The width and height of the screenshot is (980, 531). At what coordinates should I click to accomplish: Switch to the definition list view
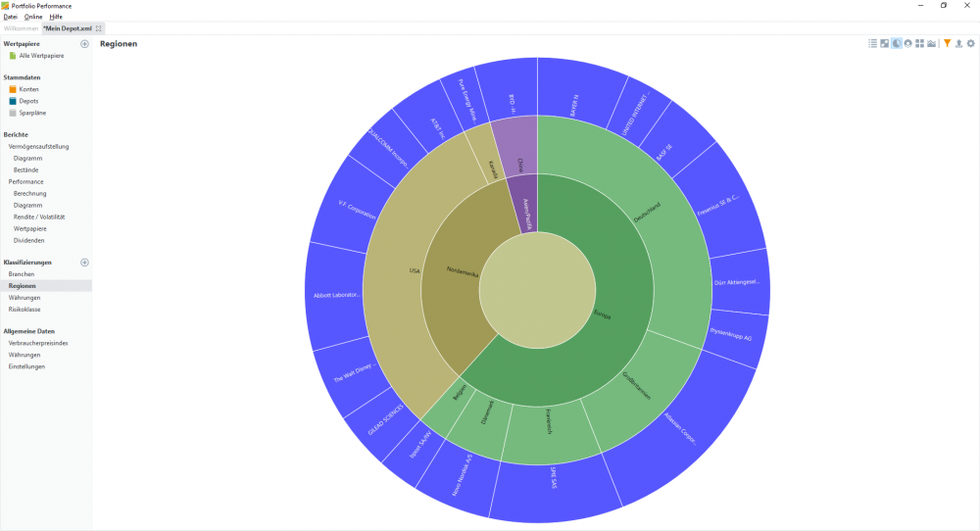(872, 44)
